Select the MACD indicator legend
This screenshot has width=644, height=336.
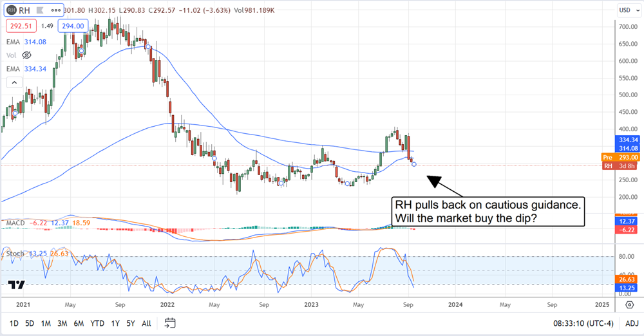48,223
